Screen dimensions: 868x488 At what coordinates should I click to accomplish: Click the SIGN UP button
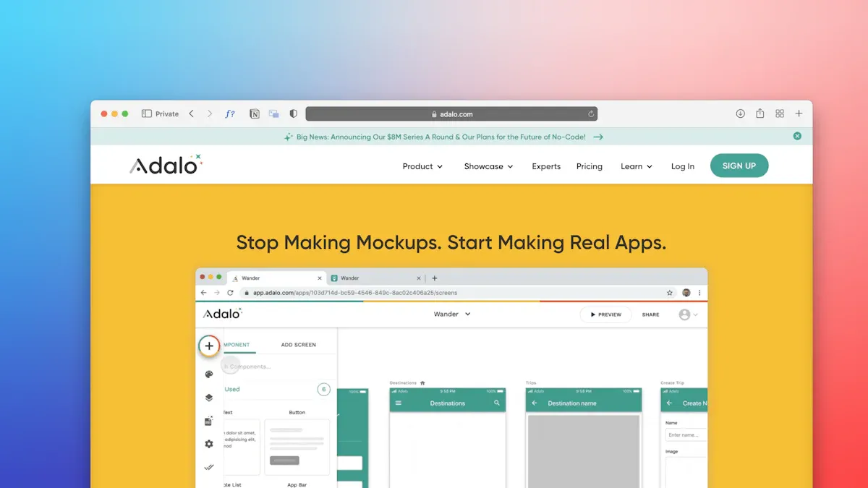pos(739,166)
